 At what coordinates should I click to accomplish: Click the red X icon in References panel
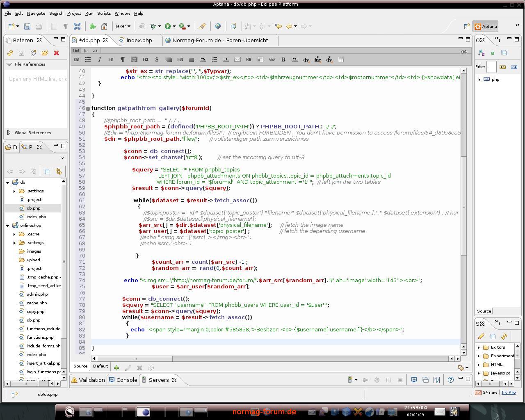click(x=56, y=53)
